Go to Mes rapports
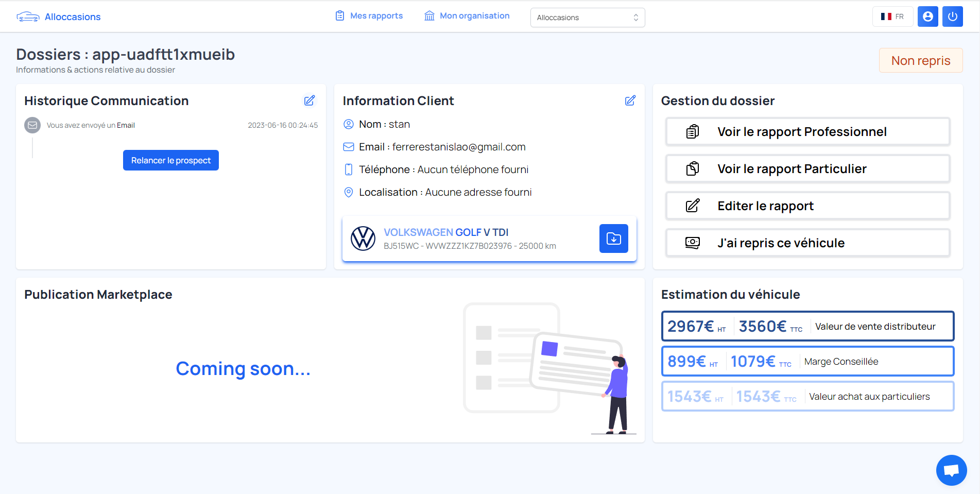 click(x=369, y=16)
